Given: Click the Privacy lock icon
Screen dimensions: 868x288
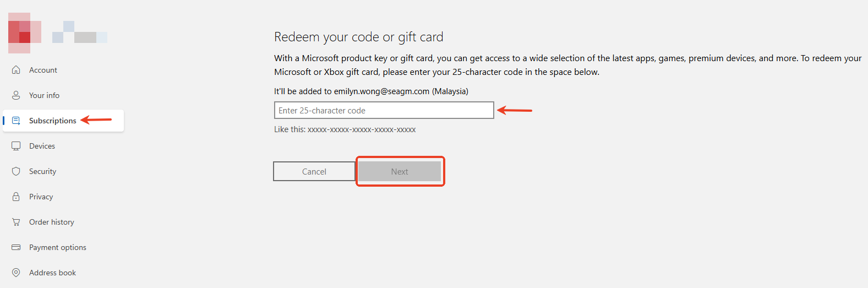Looking at the screenshot, I should (x=16, y=197).
